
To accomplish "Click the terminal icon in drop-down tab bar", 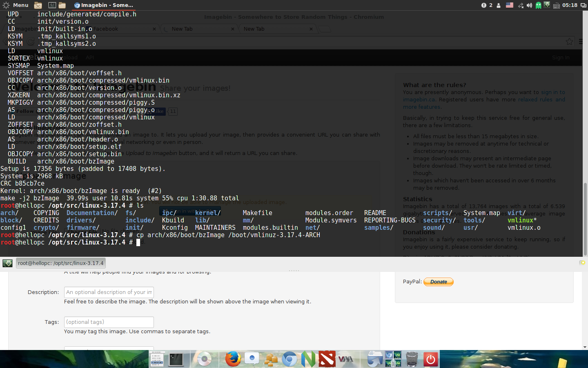I will pyautogui.click(x=7, y=263).
